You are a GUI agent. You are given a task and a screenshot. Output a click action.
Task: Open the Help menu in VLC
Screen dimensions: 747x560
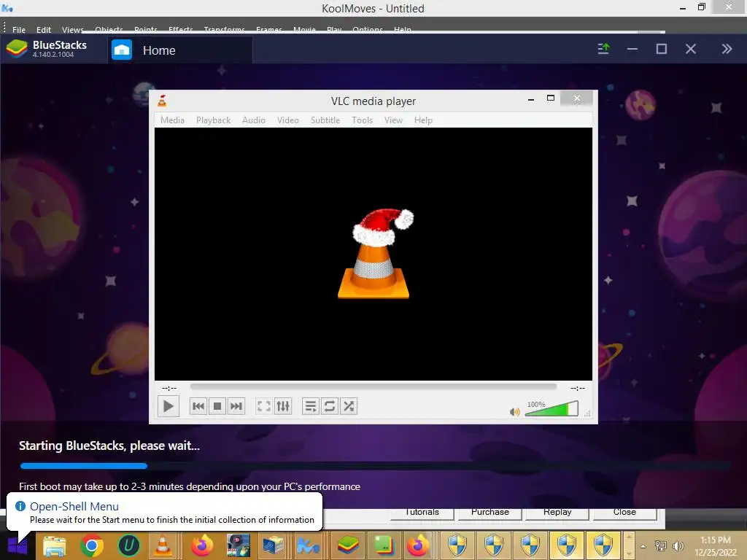(423, 120)
